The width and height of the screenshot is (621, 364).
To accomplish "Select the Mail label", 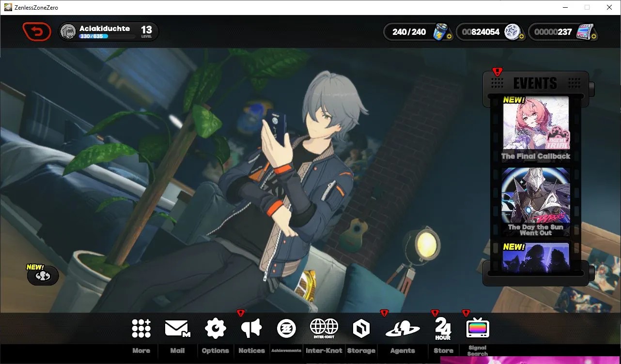I will [x=177, y=350].
